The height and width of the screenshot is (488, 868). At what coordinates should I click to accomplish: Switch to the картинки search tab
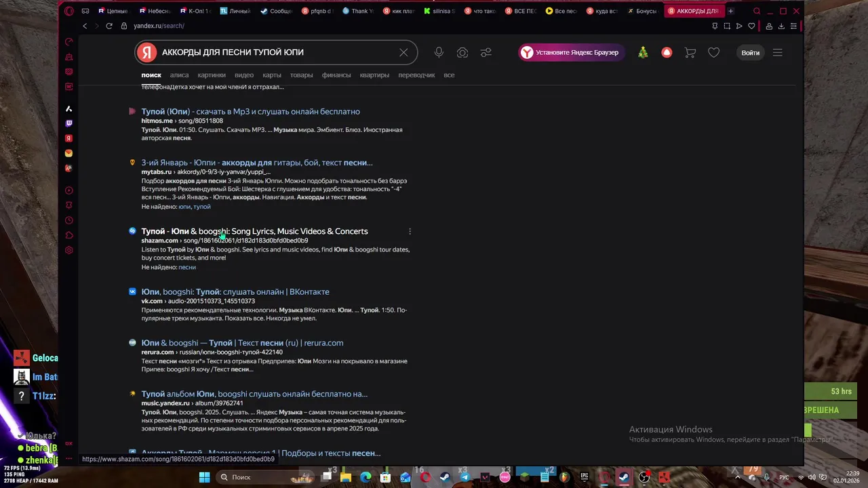[x=212, y=75]
